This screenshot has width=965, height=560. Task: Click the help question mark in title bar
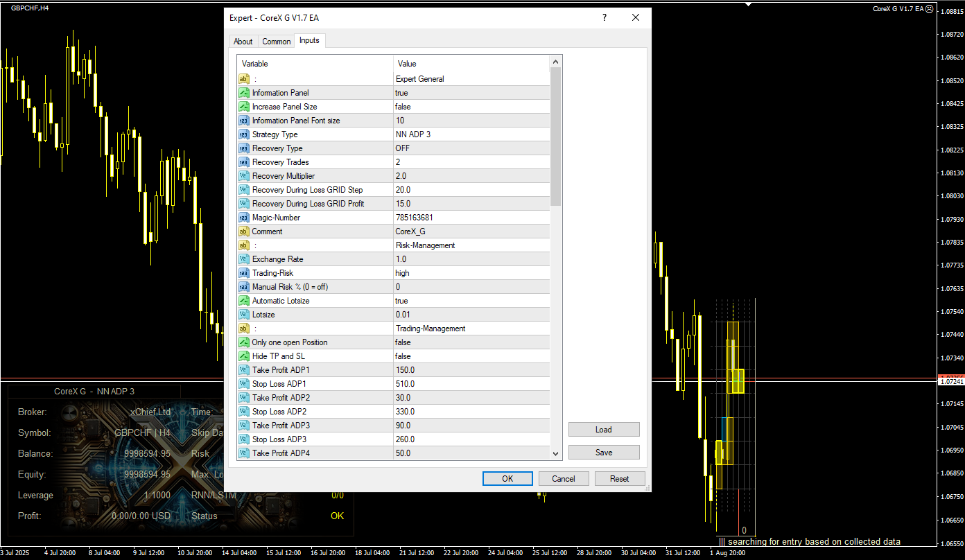(605, 18)
